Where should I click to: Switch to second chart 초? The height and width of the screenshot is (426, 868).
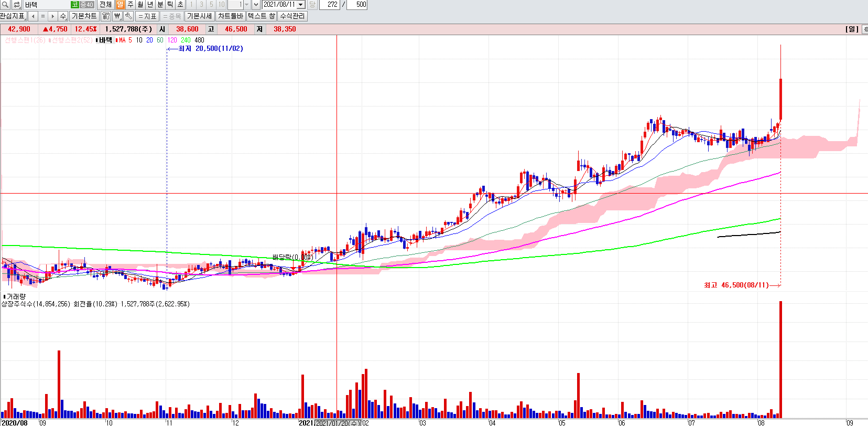click(180, 5)
